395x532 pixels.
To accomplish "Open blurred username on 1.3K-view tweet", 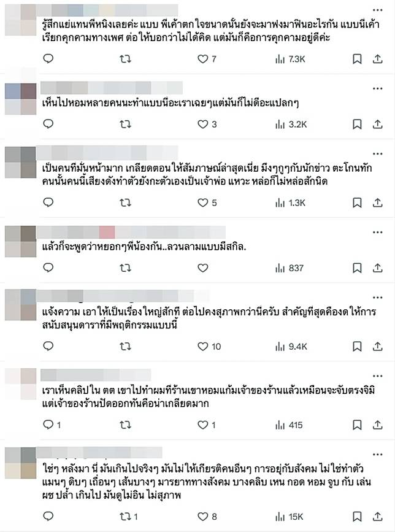I will 107,153.
